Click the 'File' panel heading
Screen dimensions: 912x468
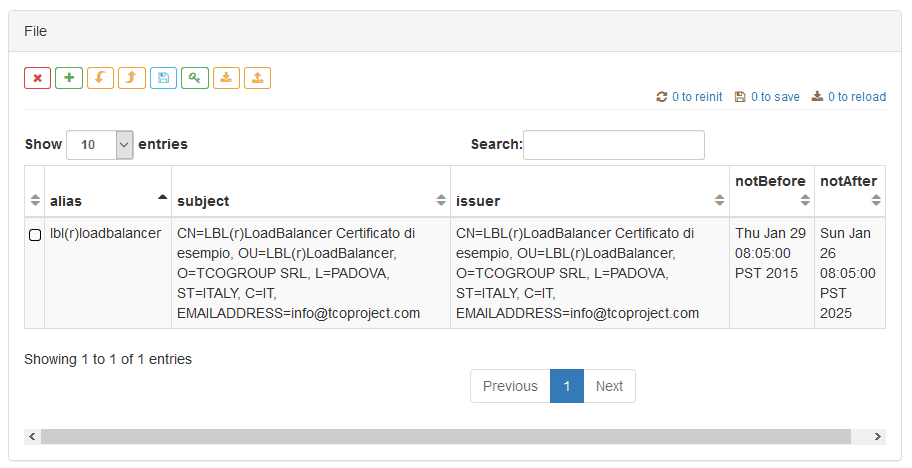click(x=35, y=31)
